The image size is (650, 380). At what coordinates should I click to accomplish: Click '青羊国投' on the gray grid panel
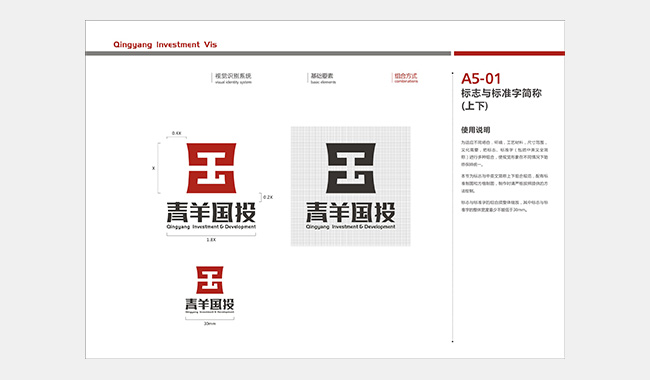[x=351, y=212]
